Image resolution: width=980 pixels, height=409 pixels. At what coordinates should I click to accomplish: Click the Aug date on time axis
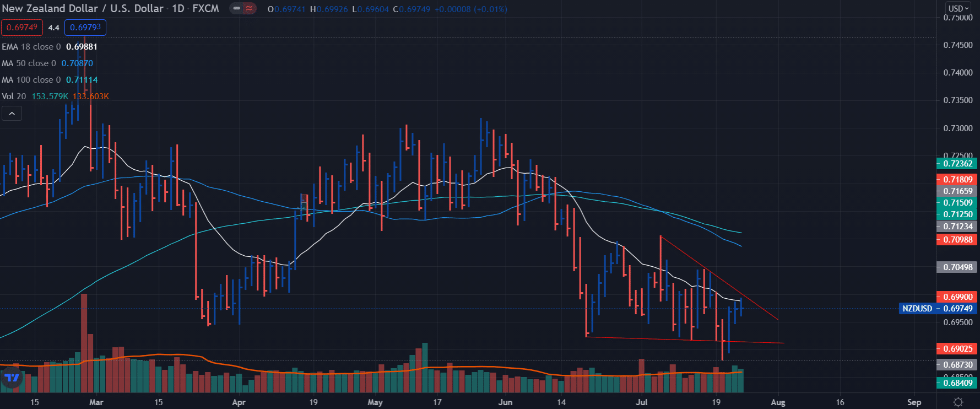pyautogui.click(x=778, y=402)
